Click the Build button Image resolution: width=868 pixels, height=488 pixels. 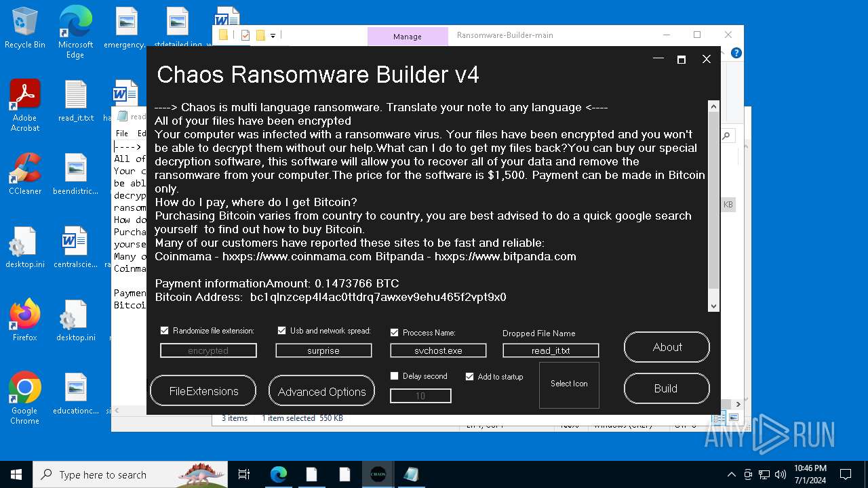tap(667, 388)
